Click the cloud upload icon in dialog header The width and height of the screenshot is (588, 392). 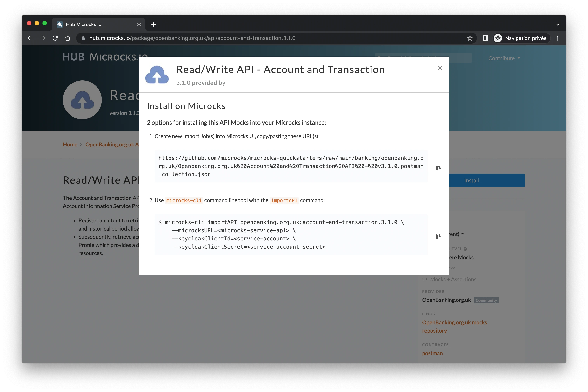157,75
